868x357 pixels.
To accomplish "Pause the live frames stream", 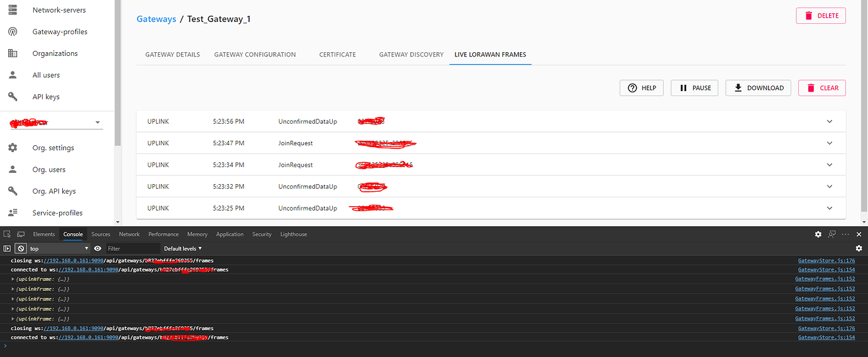I will pyautogui.click(x=694, y=88).
